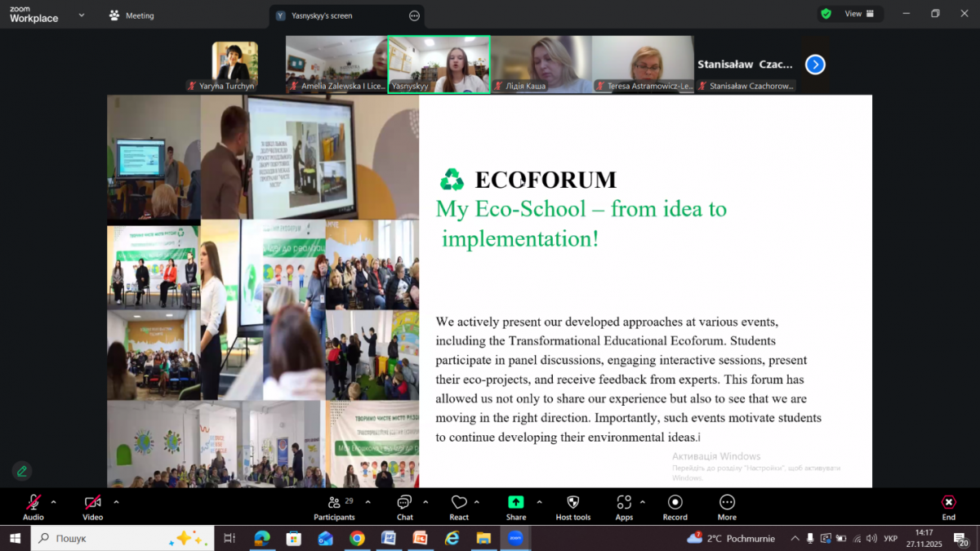
Task: Open the Zoom Workplace dropdown arrow
Action: coord(80,15)
